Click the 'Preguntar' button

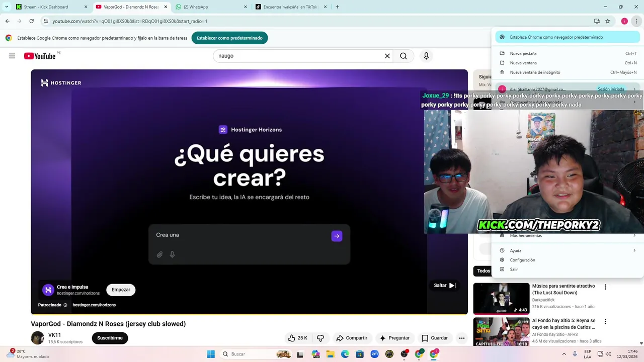click(394, 338)
